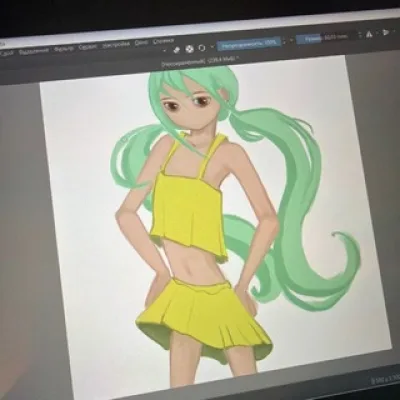This screenshot has width=400, height=400.
Task: Open the Справка (Help) menu
Action: [x=164, y=41]
